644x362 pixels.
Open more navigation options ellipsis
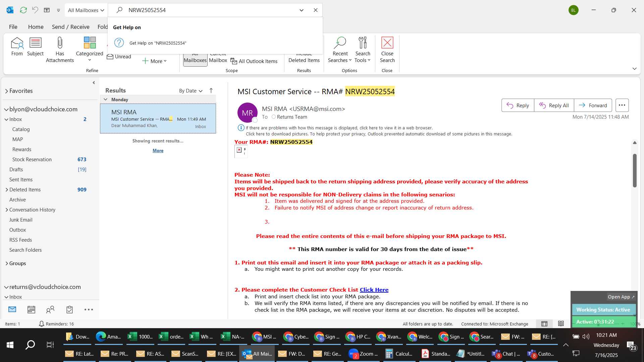point(89,309)
